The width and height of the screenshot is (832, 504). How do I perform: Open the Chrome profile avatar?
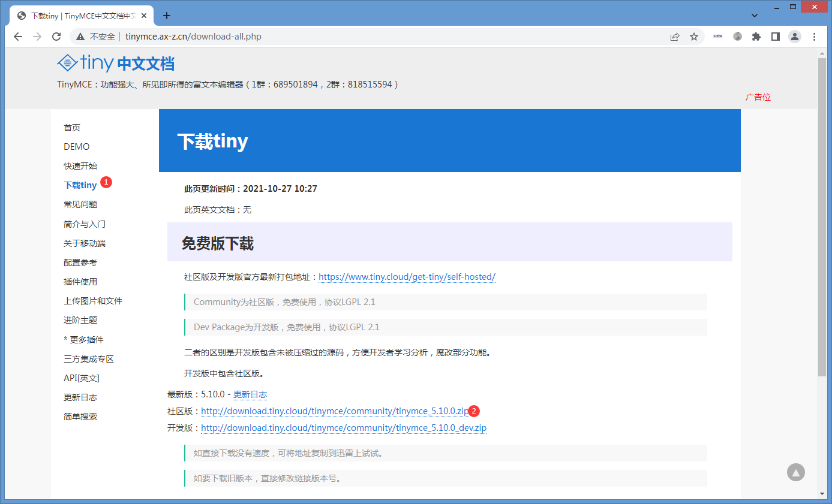(795, 37)
